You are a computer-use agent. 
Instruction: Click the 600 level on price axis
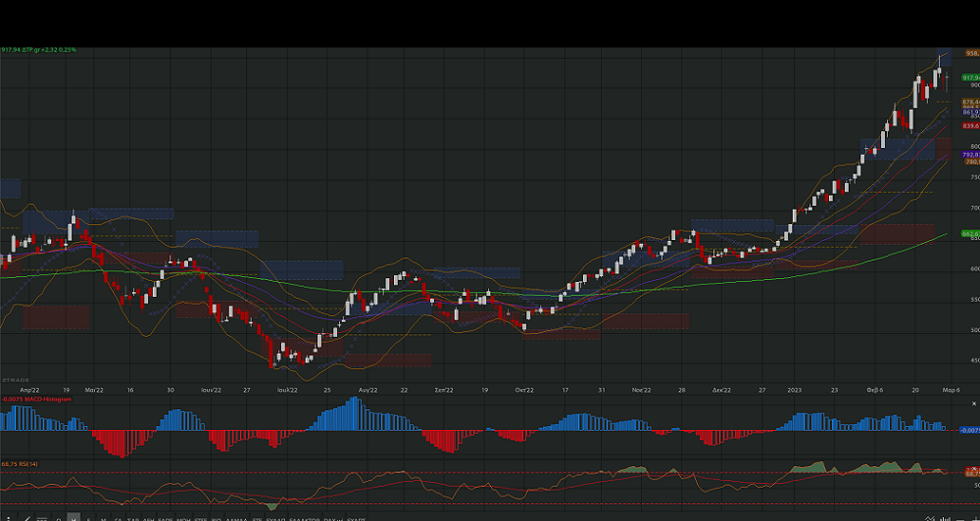pos(975,269)
